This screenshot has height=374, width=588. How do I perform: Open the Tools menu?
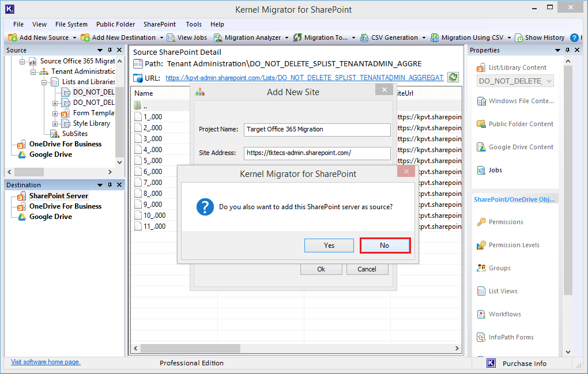[x=194, y=24]
